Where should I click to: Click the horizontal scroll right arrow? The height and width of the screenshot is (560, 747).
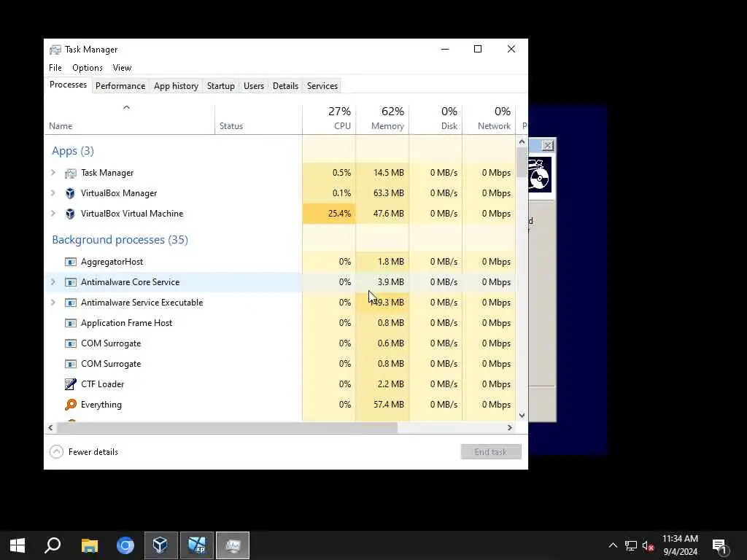510,427
